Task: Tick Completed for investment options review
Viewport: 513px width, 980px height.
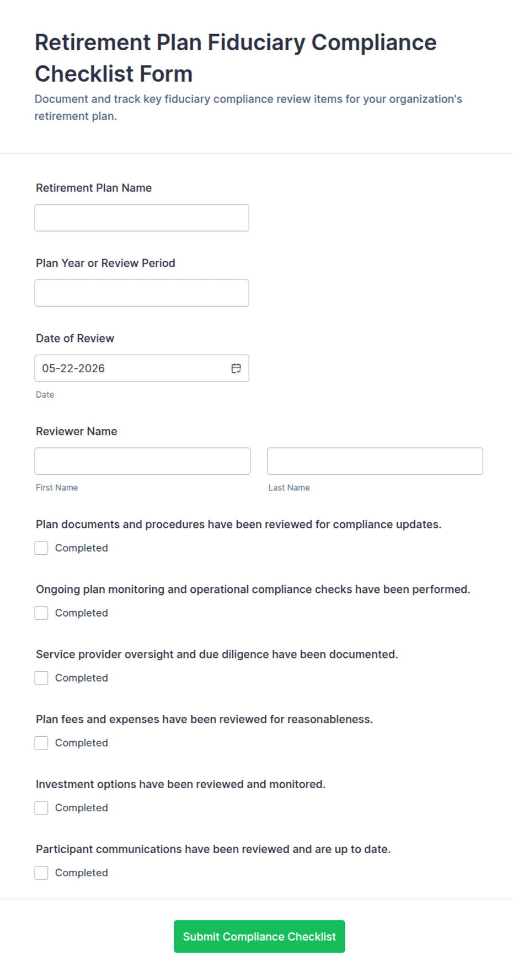Action: (x=41, y=808)
